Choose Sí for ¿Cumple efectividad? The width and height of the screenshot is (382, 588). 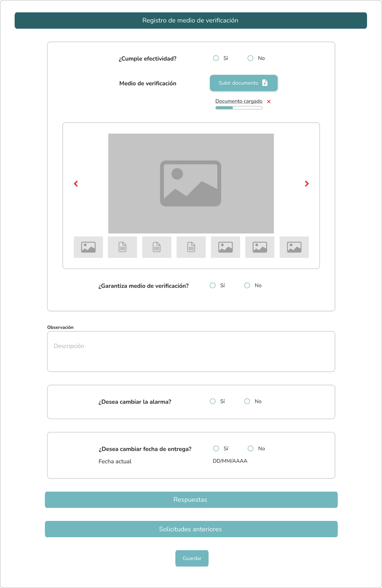(x=216, y=58)
